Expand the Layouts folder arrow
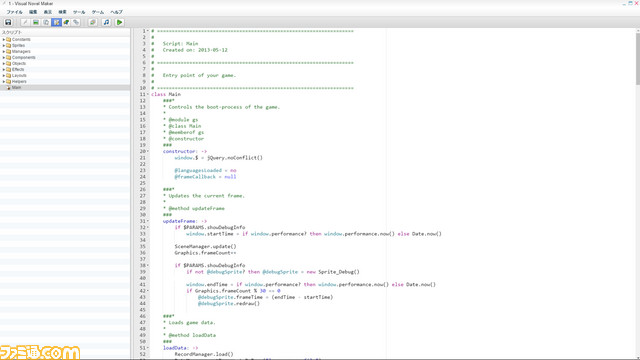This screenshot has width=640, height=360. point(4,76)
